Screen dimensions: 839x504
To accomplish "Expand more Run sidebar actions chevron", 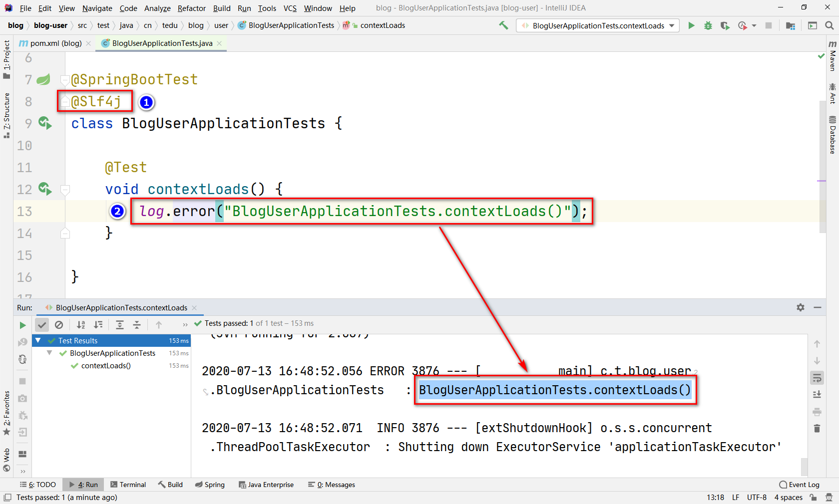I will point(22,471).
